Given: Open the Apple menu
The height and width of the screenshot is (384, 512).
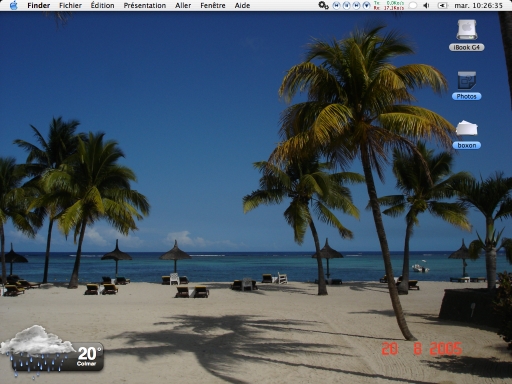Looking at the screenshot, I should click(14, 5).
